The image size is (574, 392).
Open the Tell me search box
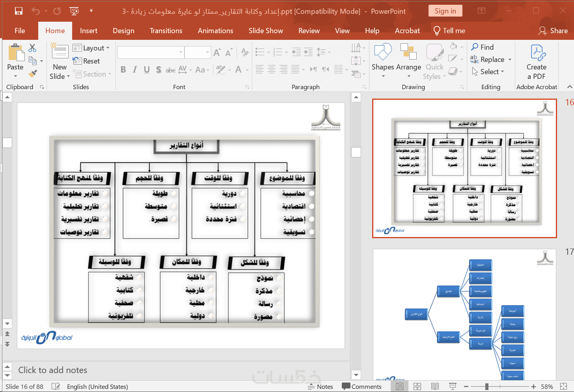pyautogui.click(x=449, y=31)
